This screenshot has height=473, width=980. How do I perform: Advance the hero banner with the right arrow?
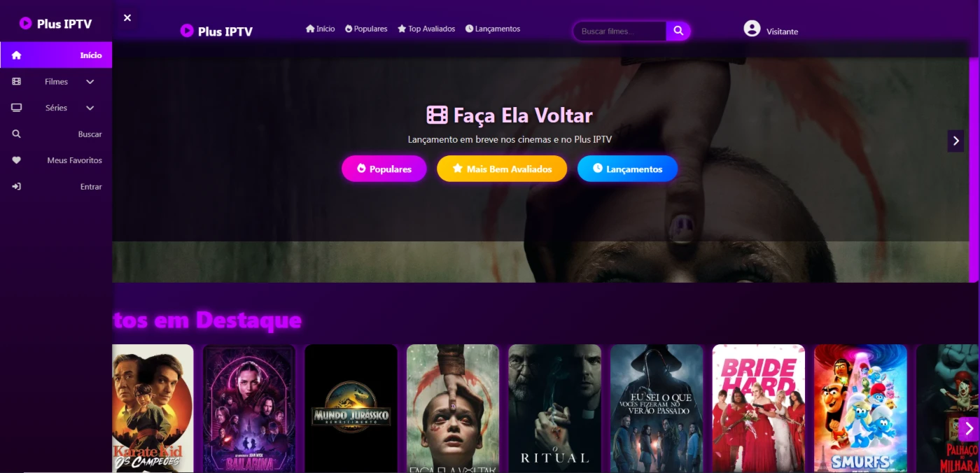point(955,141)
